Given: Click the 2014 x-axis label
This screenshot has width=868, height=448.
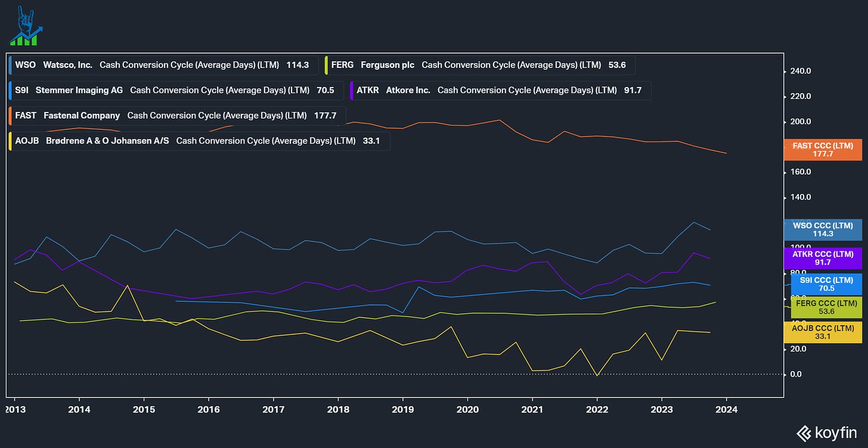Looking at the screenshot, I should 79,410.
